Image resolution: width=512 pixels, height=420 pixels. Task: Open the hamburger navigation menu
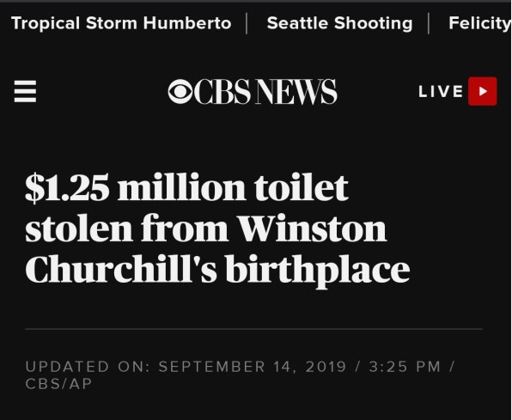(x=25, y=91)
